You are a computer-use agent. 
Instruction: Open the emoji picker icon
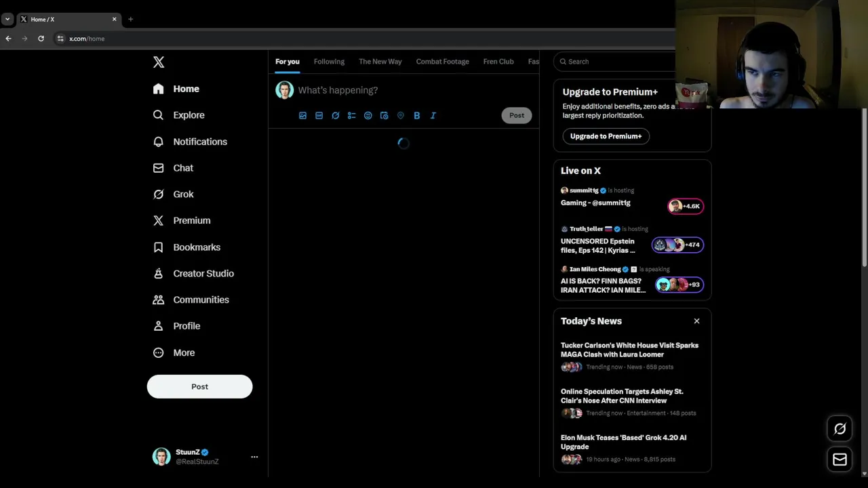pos(368,116)
